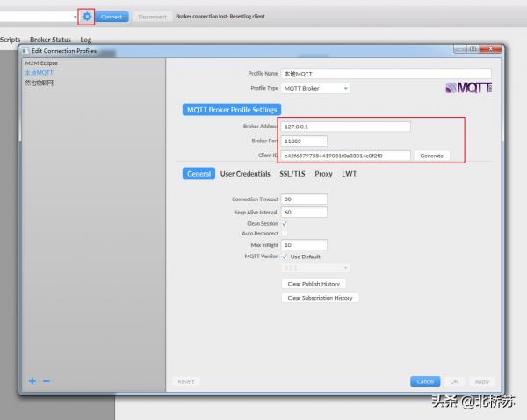Enable the Auto Reconnect checkbox
The image size is (527, 420).
point(285,234)
